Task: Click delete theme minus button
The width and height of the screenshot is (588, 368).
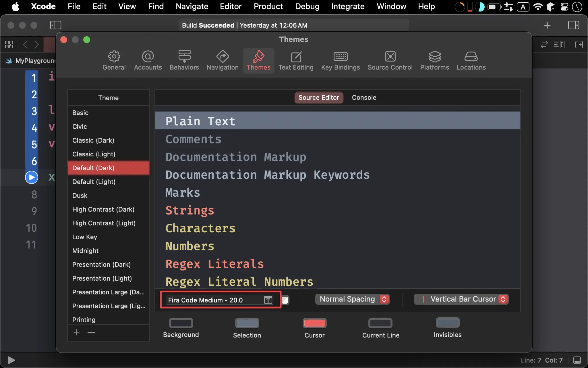Action: coord(91,332)
